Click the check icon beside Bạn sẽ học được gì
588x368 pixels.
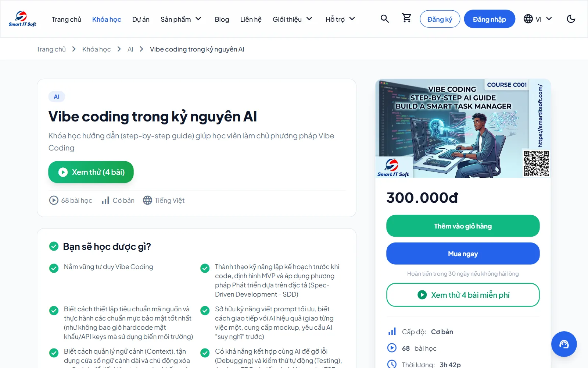(54, 246)
